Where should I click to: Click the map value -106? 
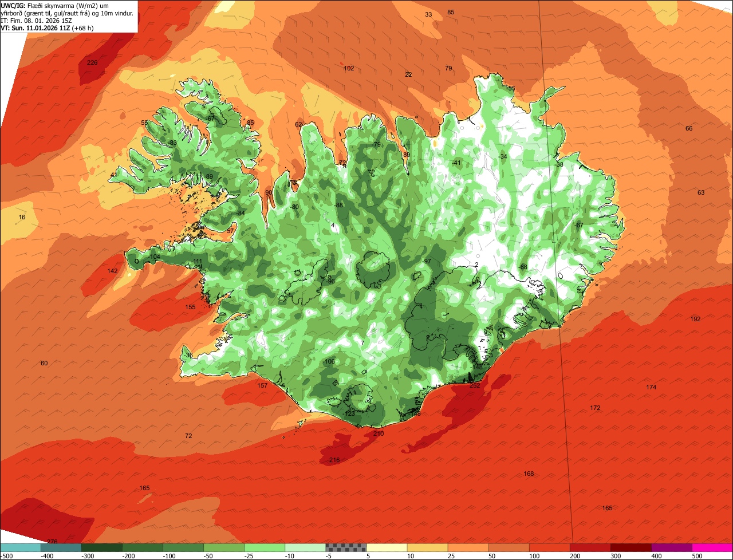[328, 361]
